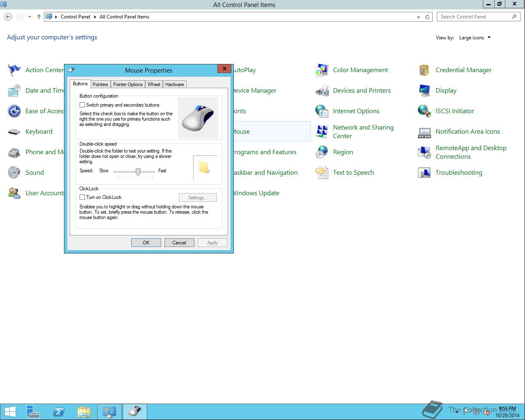The height and width of the screenshot is (420, 525).
Task: Open Phone and Modem icon
Action: coord(14,152)
